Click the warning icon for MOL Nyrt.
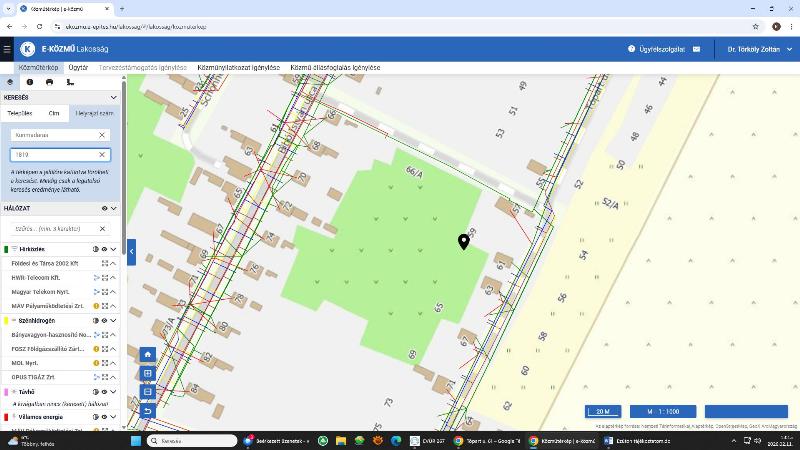 pyautogui.click(x=96, y=363)
